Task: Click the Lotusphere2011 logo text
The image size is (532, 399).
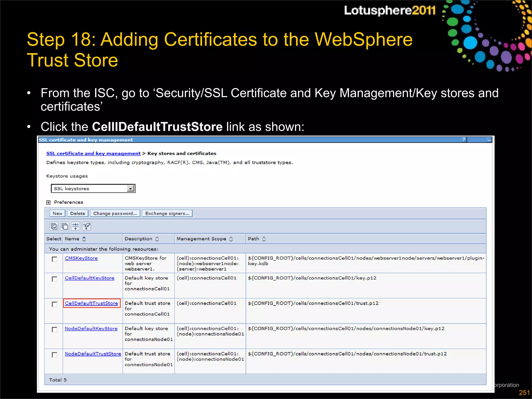Action: (x=390, y=10)
